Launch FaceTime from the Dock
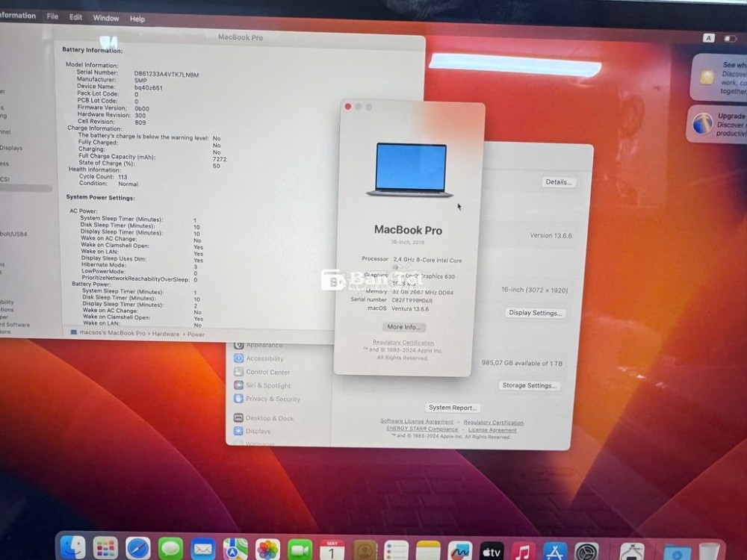The height and width of the screenshot is (560, 747). pyautogui.click(x=300, y=551)
